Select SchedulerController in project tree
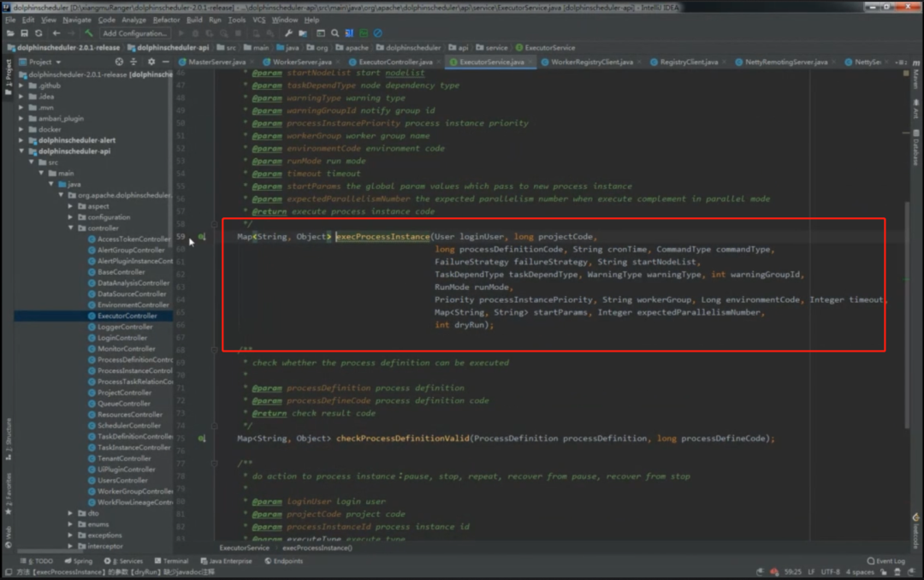 (128, 425)
